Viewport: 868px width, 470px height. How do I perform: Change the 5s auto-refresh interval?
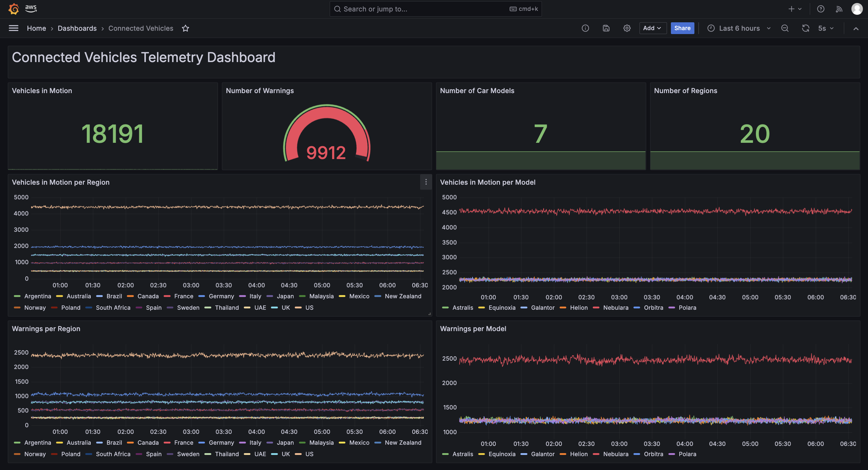click(825, 28)
